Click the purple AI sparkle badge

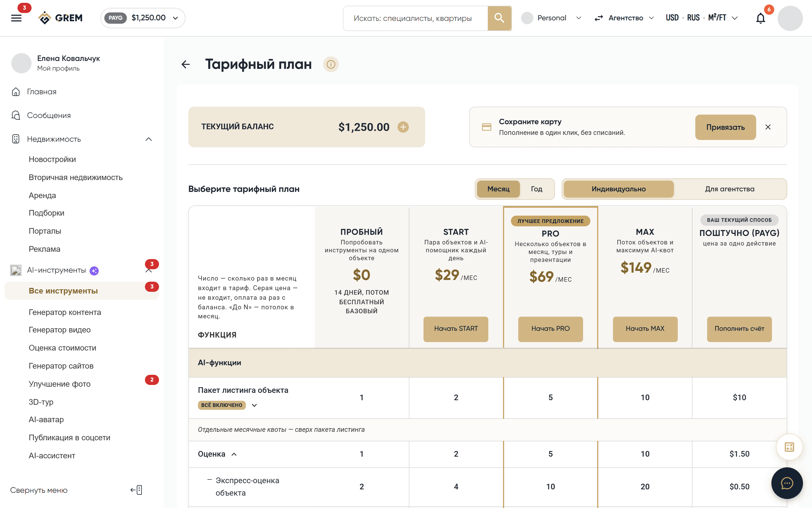click(94, 271)
